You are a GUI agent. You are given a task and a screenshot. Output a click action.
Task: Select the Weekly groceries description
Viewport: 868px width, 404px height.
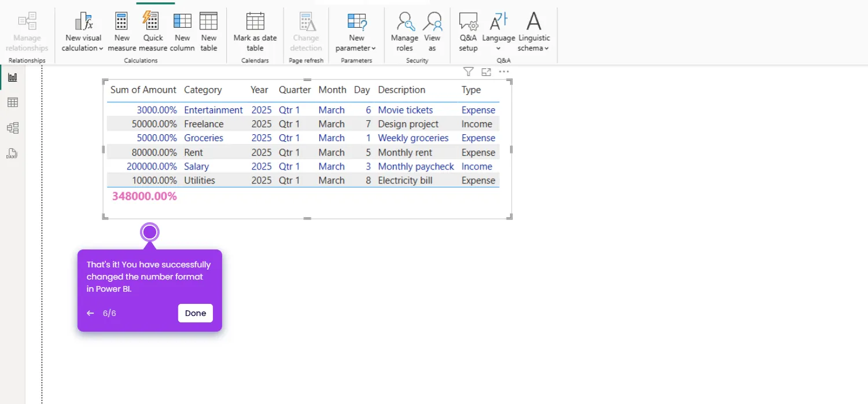coord(413,138)
